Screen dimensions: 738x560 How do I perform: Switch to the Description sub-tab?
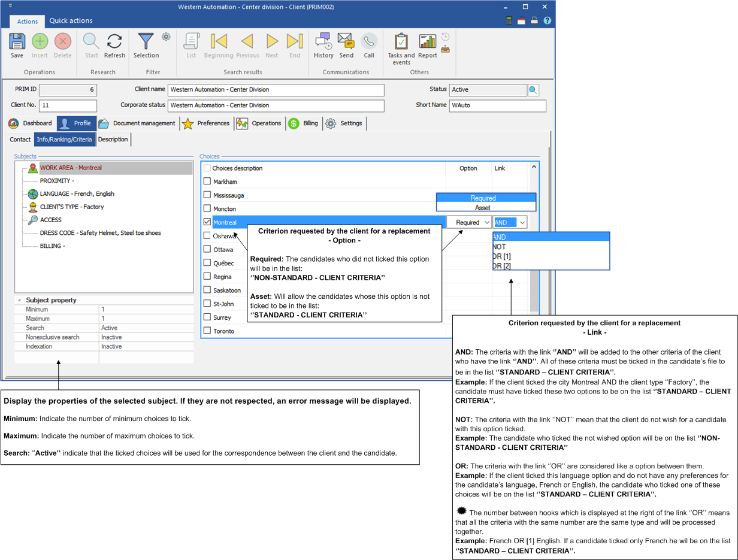pos(113,140)
